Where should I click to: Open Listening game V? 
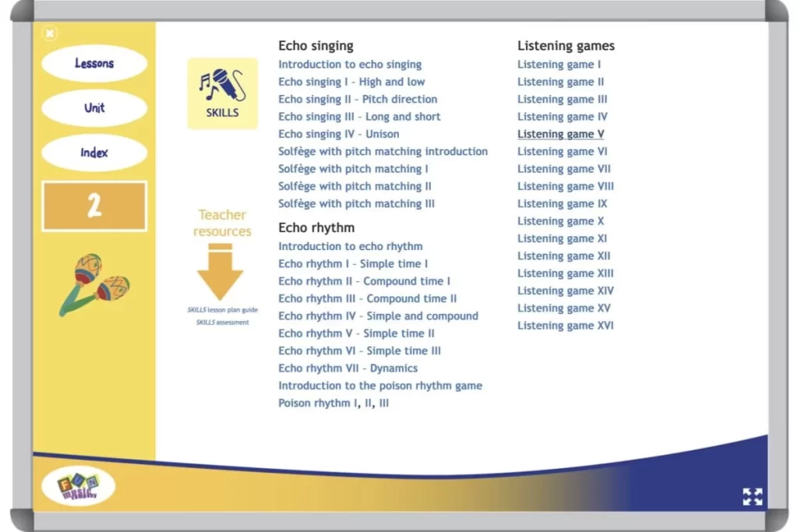tap(560, 133)
